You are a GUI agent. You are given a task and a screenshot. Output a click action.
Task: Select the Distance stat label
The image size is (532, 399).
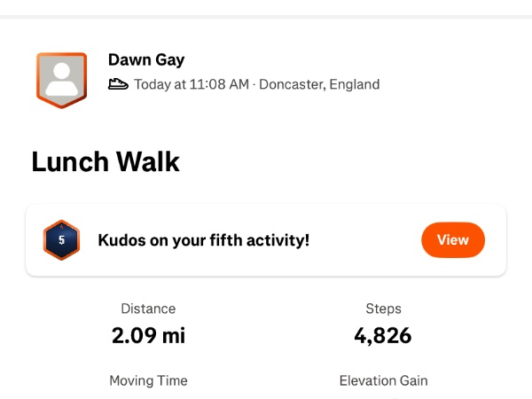pos(148,309)
